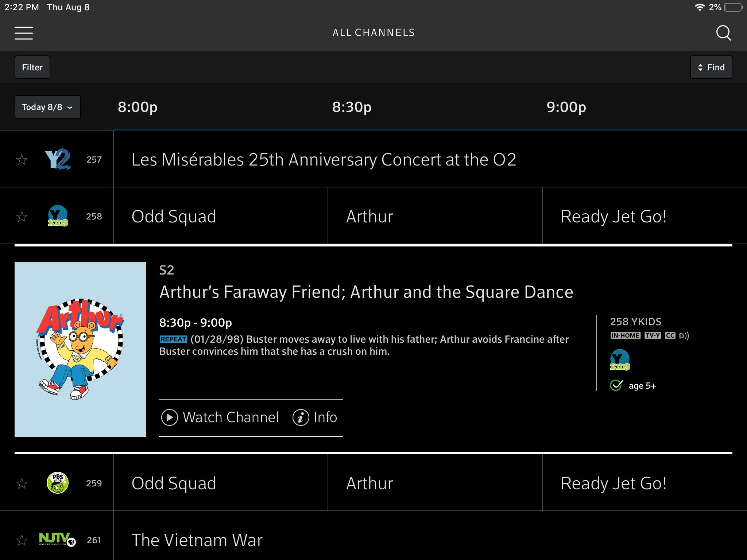Image resolution: width=747 pixels, height=560 pixels.
Task: Tap the Arthur show poster thumbnail
Action: (80, 349)
